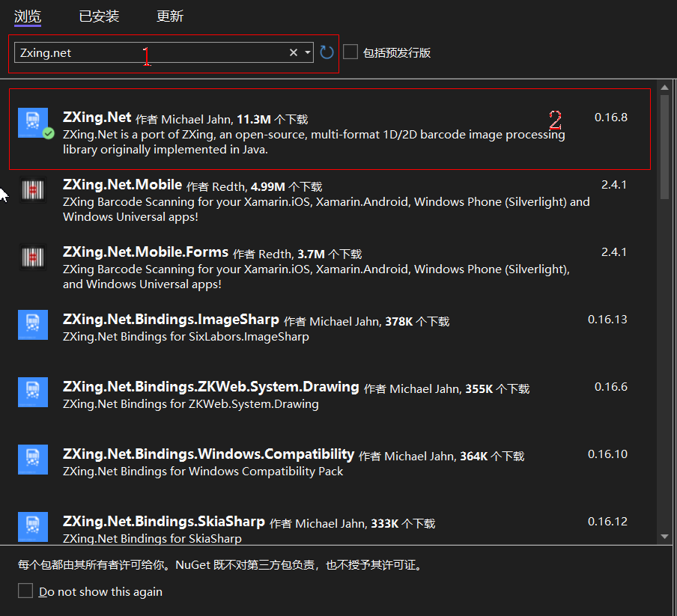Refresh the package search results
This screenshot has height=616, width=677.
pos(327,52)
